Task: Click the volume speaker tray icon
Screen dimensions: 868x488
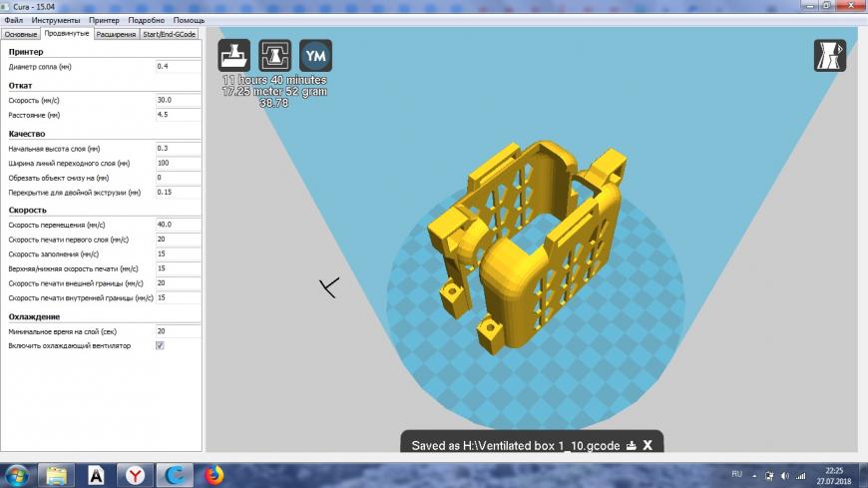Action: tap(785, 476)
